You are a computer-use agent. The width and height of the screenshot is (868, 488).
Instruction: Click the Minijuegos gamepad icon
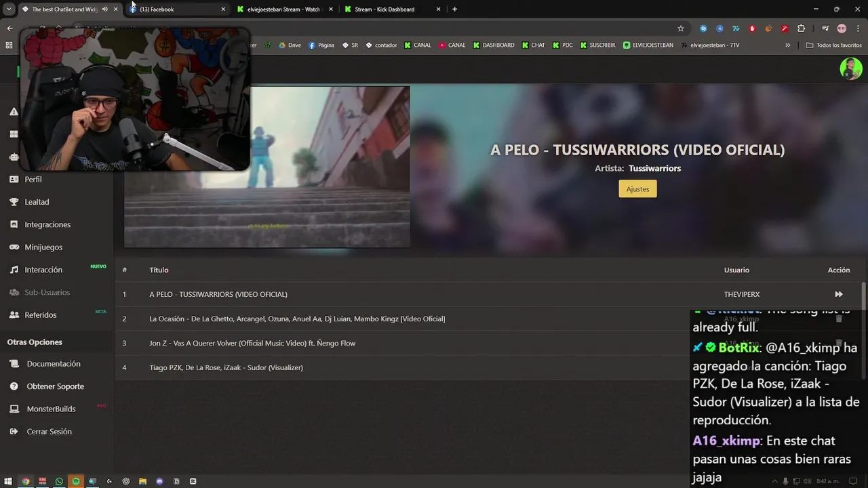14,247
